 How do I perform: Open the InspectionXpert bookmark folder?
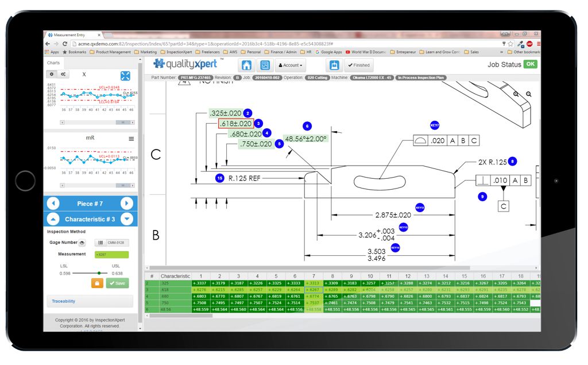[x=176, y=52]
